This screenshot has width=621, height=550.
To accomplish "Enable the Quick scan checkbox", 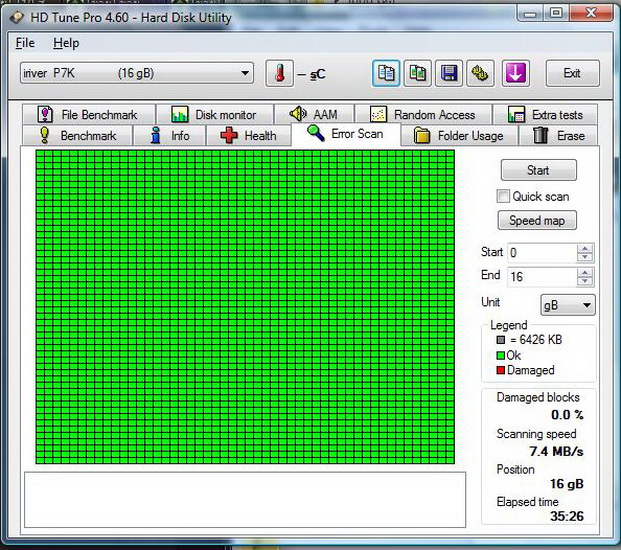I will [504, 196].
